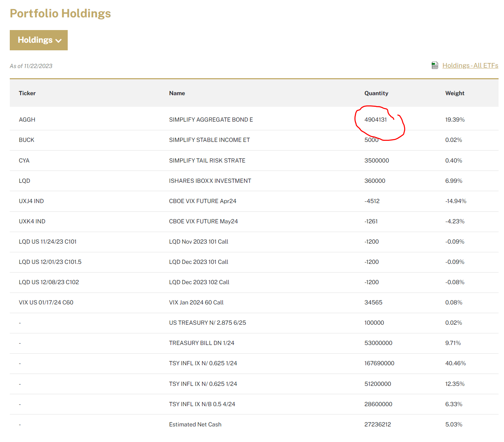Select the AGGH ticker cell
Viewport: 504px width, 442px height.
coord(27,119)
